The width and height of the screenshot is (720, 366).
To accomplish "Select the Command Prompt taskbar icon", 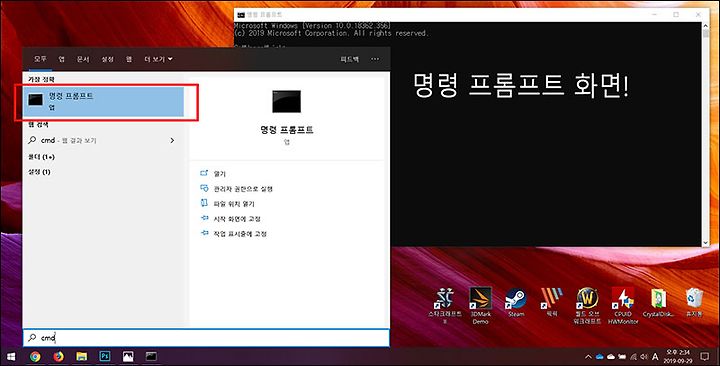I will click(151, 356).
